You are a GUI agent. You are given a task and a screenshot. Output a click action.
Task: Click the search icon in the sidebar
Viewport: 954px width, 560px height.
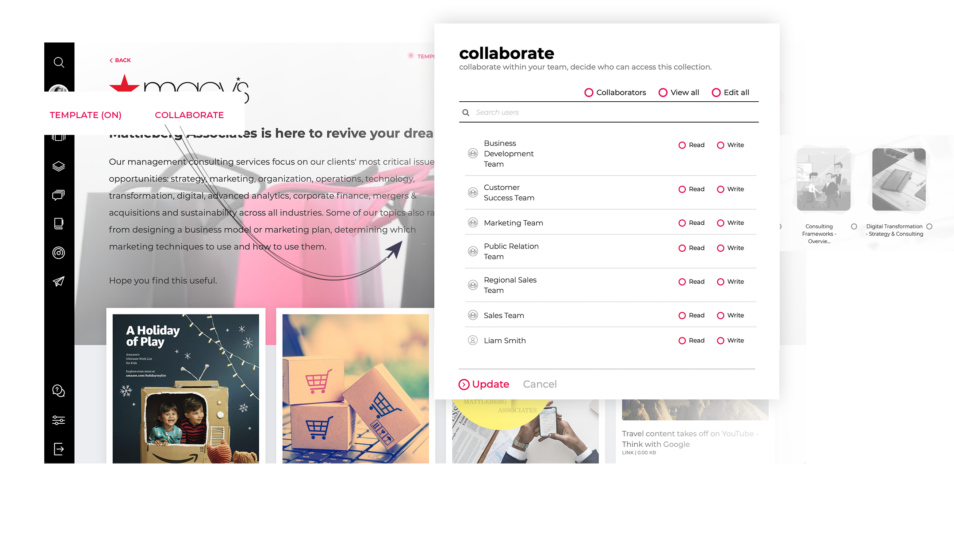[x=59, y=62]
